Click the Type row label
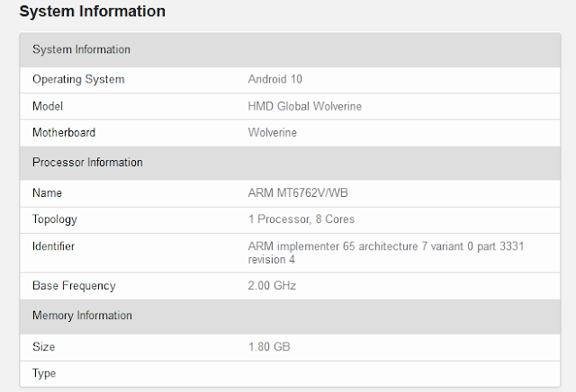 coord(44,374)
